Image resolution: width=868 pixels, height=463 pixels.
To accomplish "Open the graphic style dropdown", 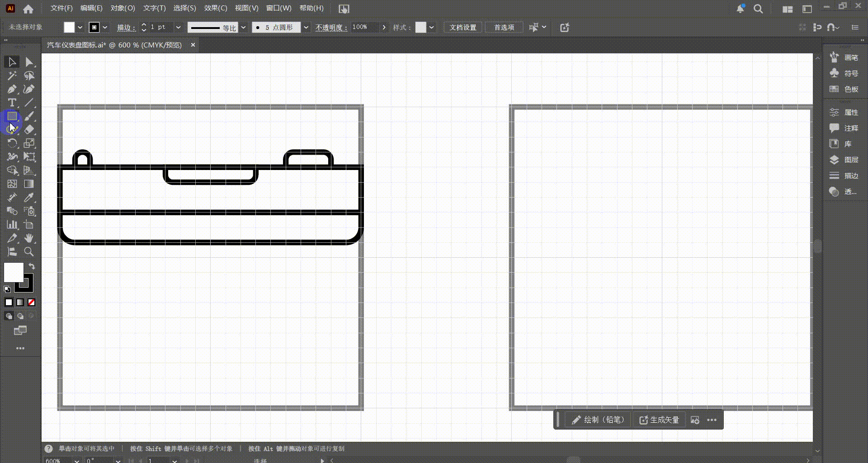I will (432, 28).
